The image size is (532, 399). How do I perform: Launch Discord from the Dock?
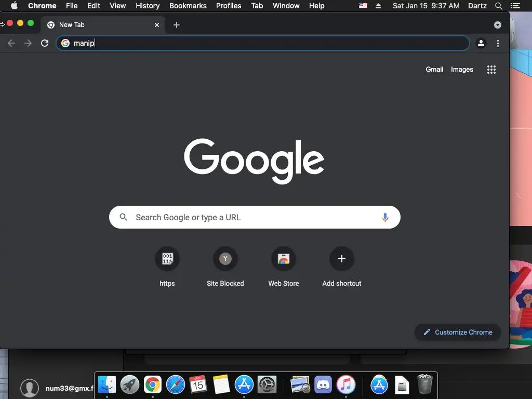[x=323, y=385]
